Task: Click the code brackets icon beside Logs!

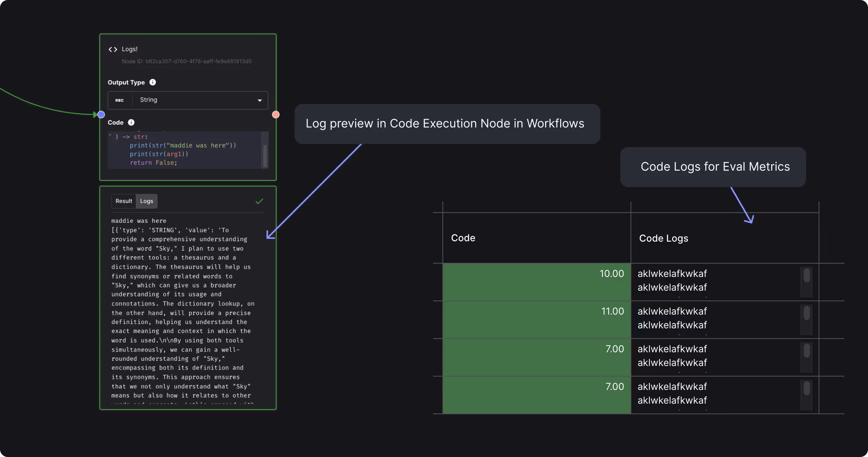Action: [x=113, y=49]
